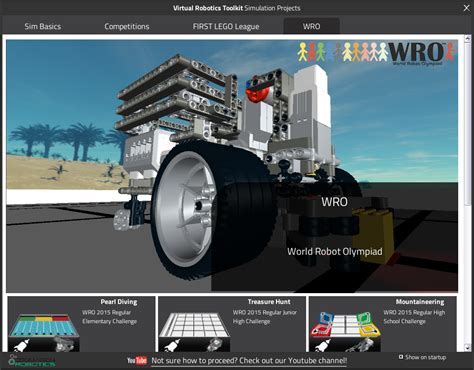Toggle the Show on startup checkbox

(401, 357)
